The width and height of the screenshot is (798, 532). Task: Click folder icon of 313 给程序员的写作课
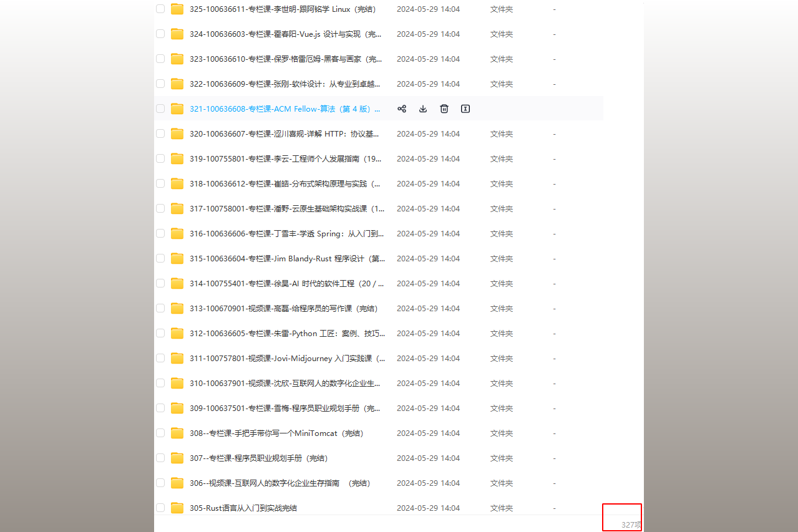click(x=177, y=308)
